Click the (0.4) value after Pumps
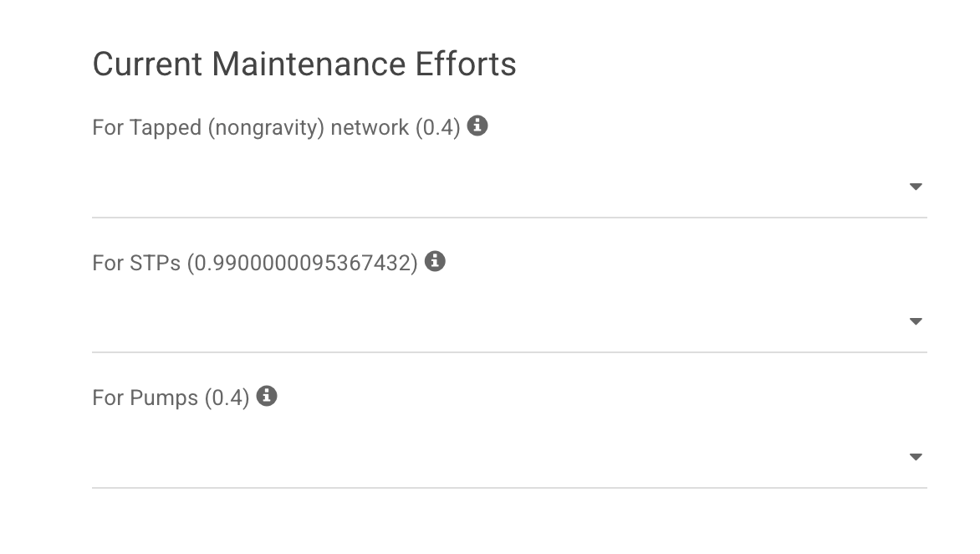The height and width of the screenshot is (554, 980). click(x=227, y=398)
